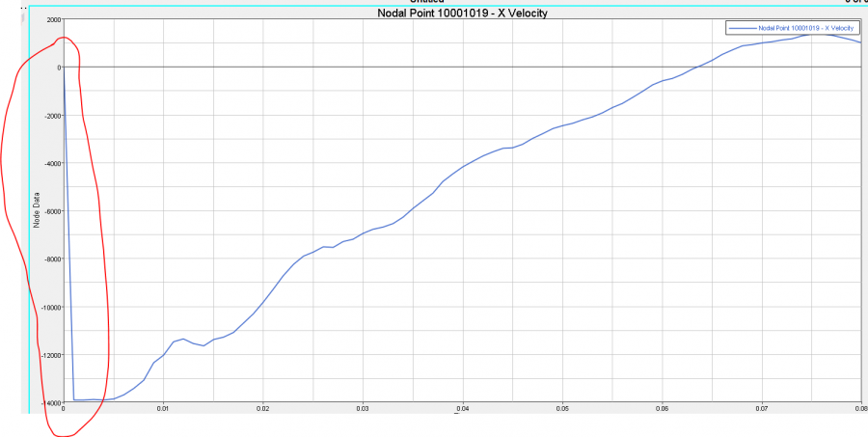
Task: Click the X-axis tick label '0.02'
Action: click(x=263, y=409)
